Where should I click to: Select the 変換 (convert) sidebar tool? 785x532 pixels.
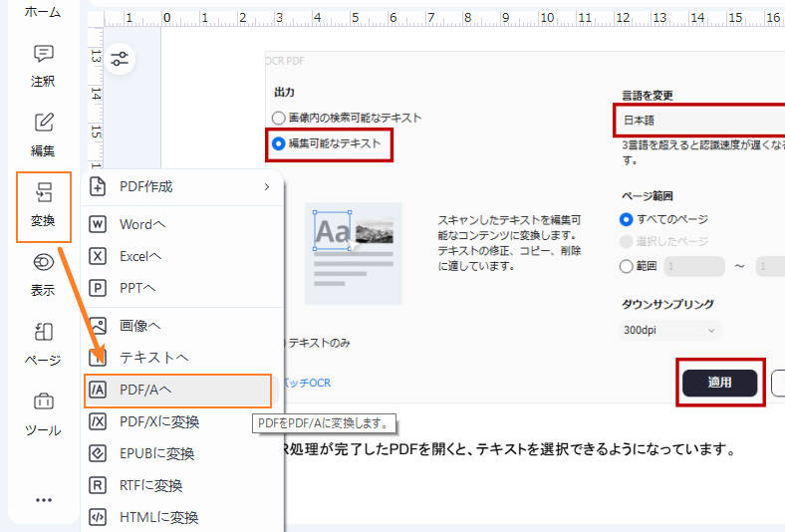(43, 206)
